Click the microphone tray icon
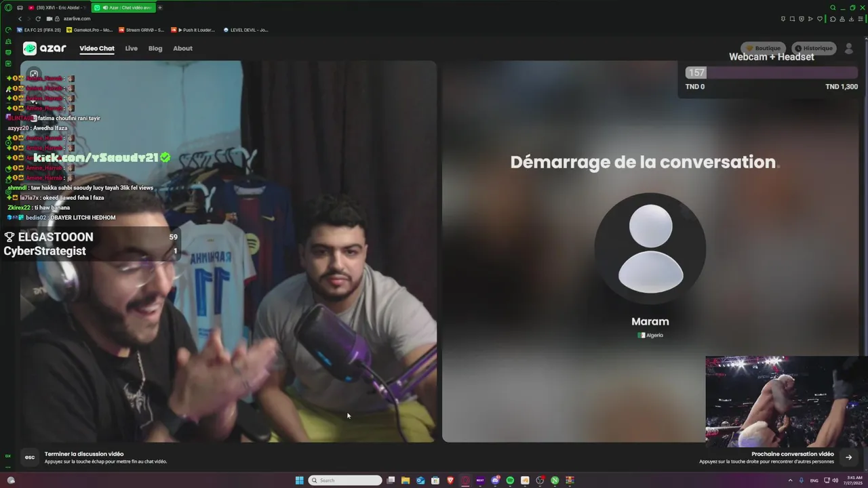Image resolution: width=868 pixels, height=488 pixels. coord(802,481)
